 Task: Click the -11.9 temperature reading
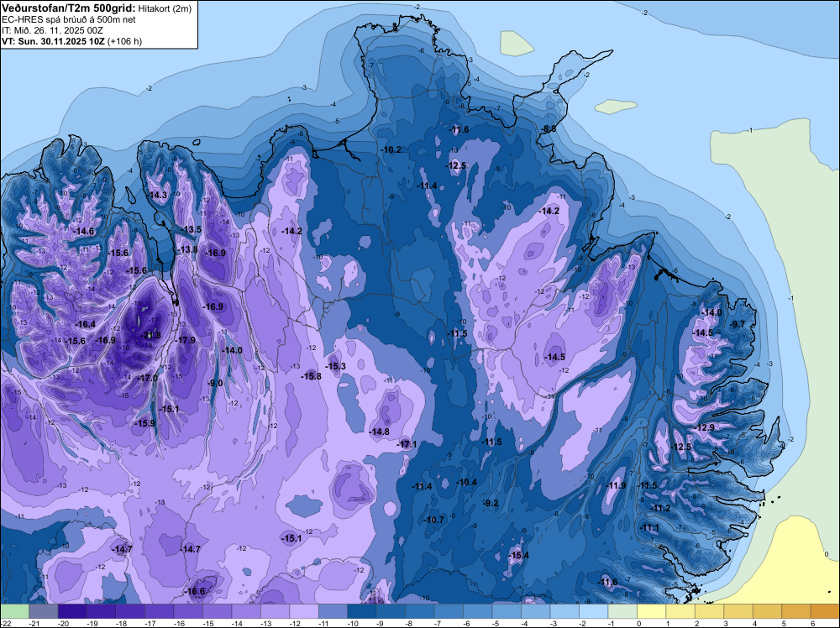tap(616, 485)
